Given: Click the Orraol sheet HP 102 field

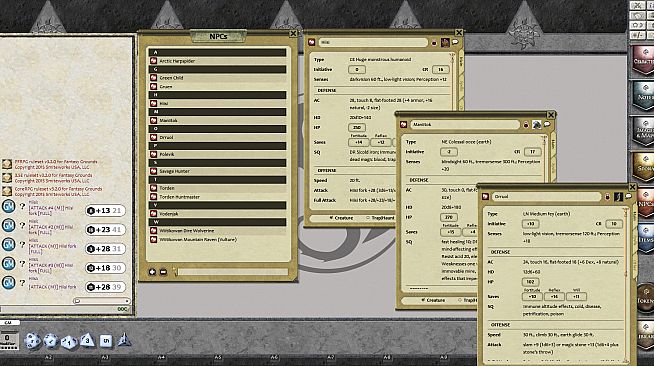Looking at the screenshot, I should tap(530, 282).
